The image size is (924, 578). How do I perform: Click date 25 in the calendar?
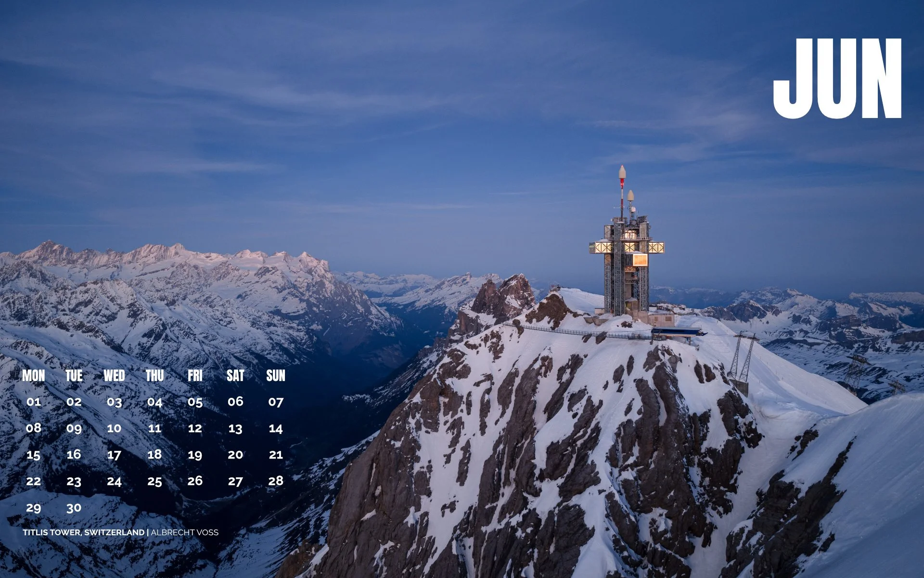coord(154,481)
